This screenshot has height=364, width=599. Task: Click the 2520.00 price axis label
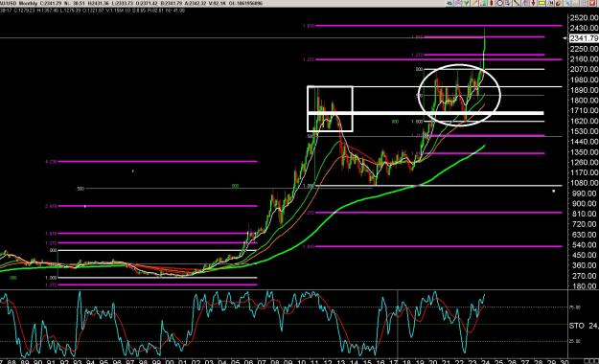pyautogui.click(x=584, y=17)
